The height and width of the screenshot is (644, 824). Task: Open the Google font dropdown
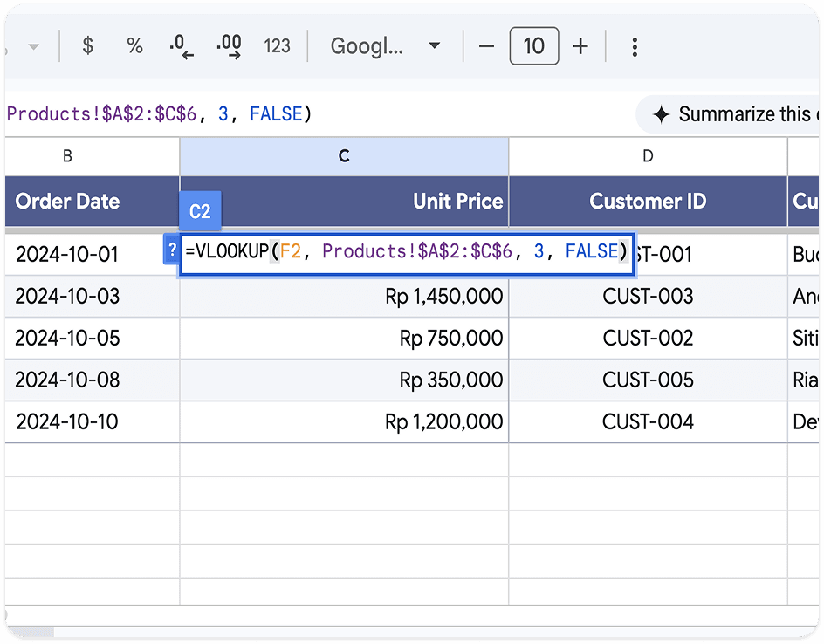(385, 46)
